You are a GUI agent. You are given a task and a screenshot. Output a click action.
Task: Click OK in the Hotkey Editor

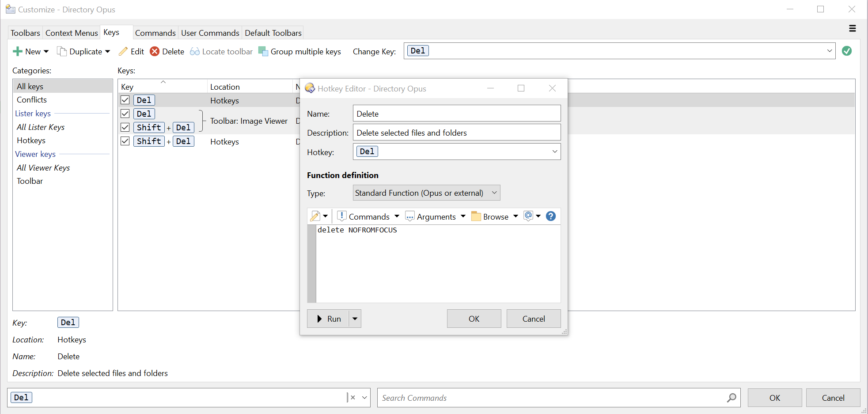point(474,319)
